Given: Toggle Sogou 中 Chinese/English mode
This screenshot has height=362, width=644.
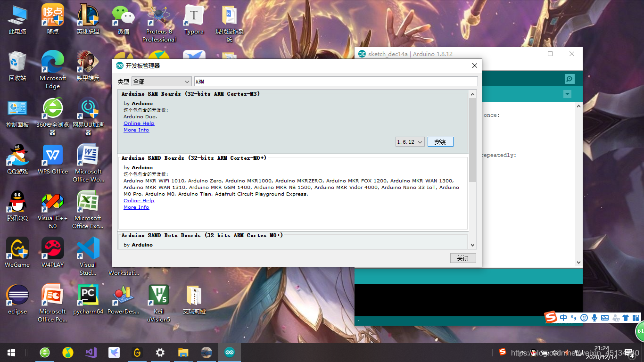Looking at the screenshot, I should (563, 318).
